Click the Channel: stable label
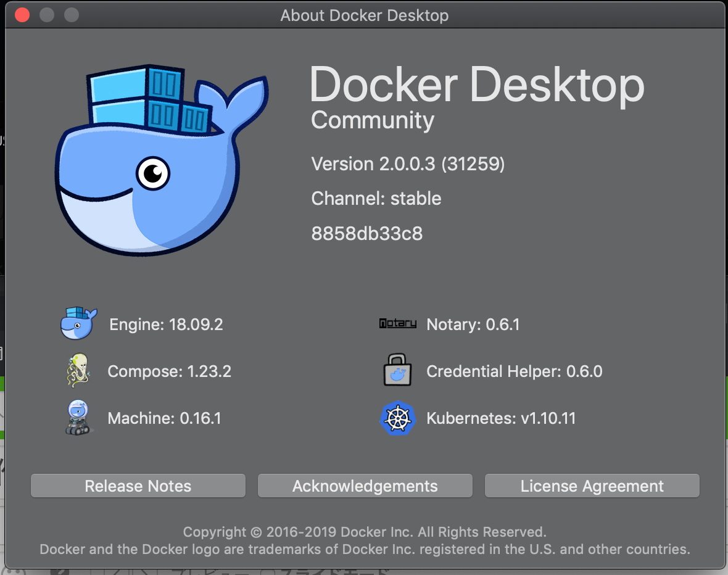The height and width of the screenshot is (575, 728). 376,199
